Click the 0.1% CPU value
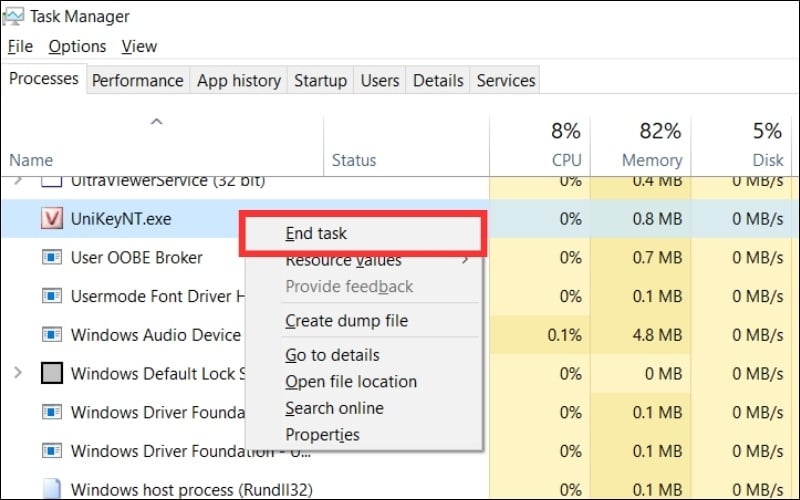The width and height of the screenshot is (800, 500). tap(564, 335)
